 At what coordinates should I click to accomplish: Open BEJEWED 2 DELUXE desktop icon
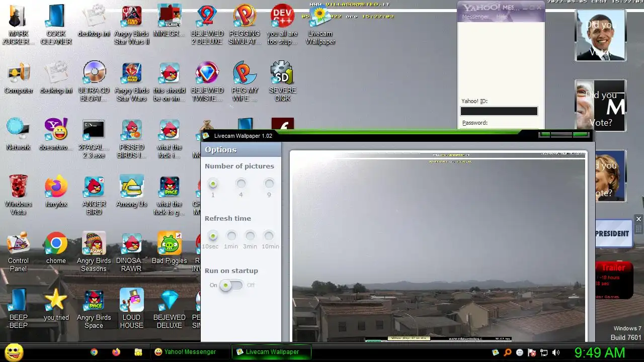point(207,24)
